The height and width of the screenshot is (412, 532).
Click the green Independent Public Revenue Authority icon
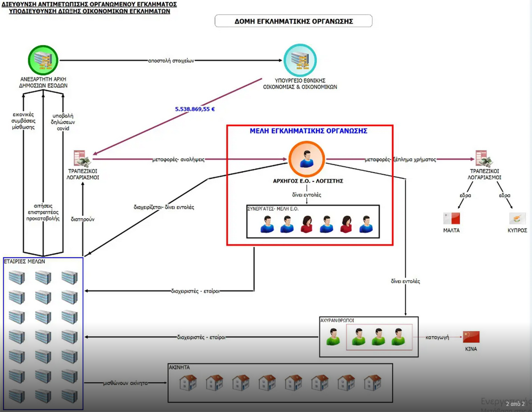point(43,60)
